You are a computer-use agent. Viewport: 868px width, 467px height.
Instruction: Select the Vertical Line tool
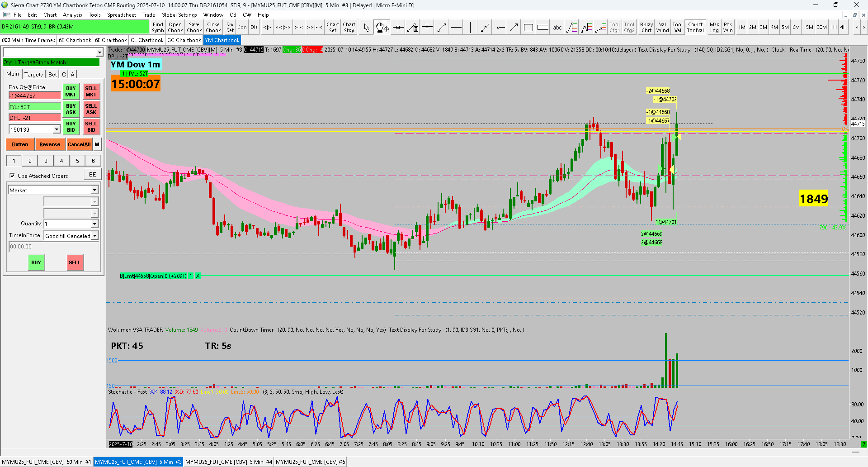coord(470,28)
